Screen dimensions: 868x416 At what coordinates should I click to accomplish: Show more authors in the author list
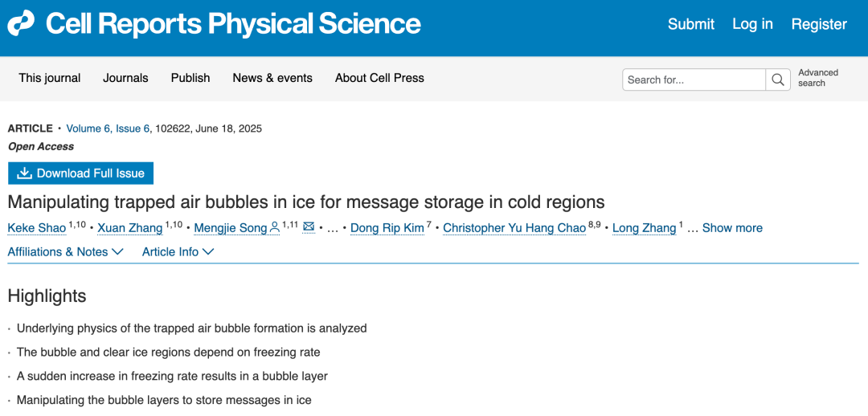tap(732, 228)
